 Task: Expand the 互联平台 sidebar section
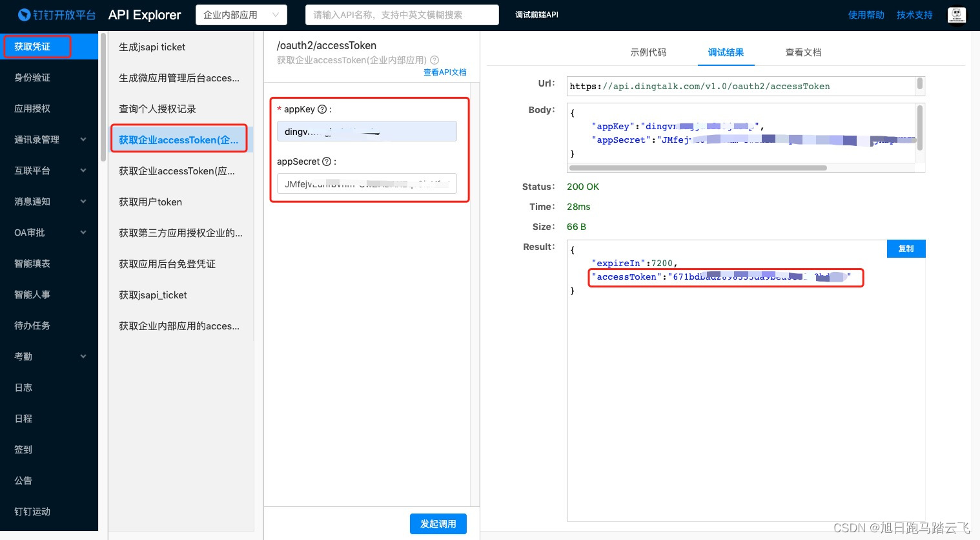coord(49,171)
